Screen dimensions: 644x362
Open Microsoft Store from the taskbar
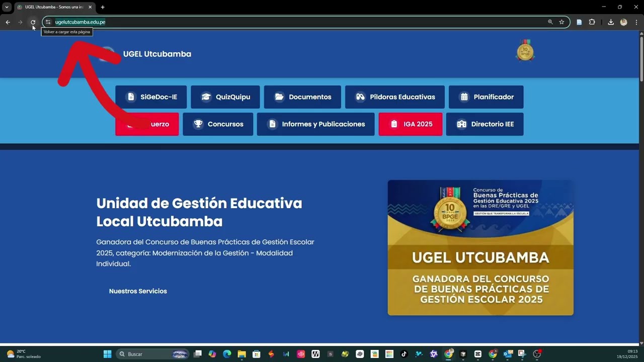click(256, 354)
